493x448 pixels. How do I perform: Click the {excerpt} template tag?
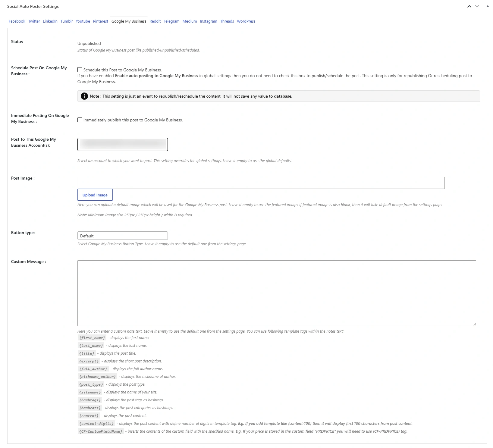pyautogui.click(x=89, y=361)
